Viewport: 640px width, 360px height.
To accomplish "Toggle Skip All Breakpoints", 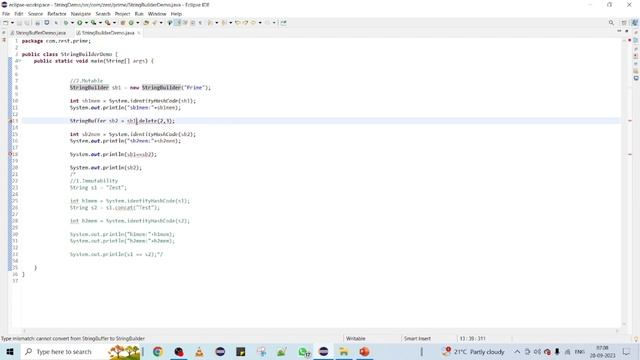I will click(56, 23).
